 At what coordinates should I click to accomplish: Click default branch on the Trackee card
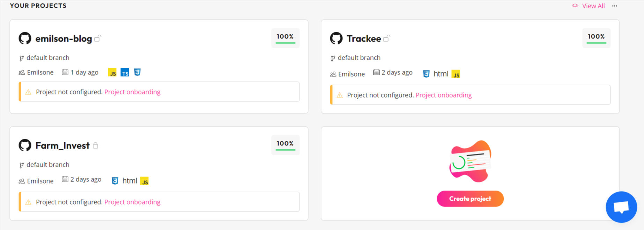click(x=359, y=57)
